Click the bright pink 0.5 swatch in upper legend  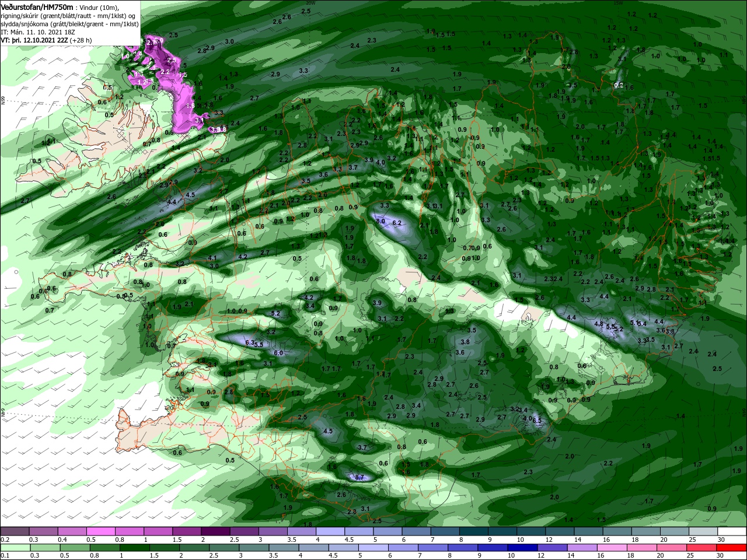[100, 531]
